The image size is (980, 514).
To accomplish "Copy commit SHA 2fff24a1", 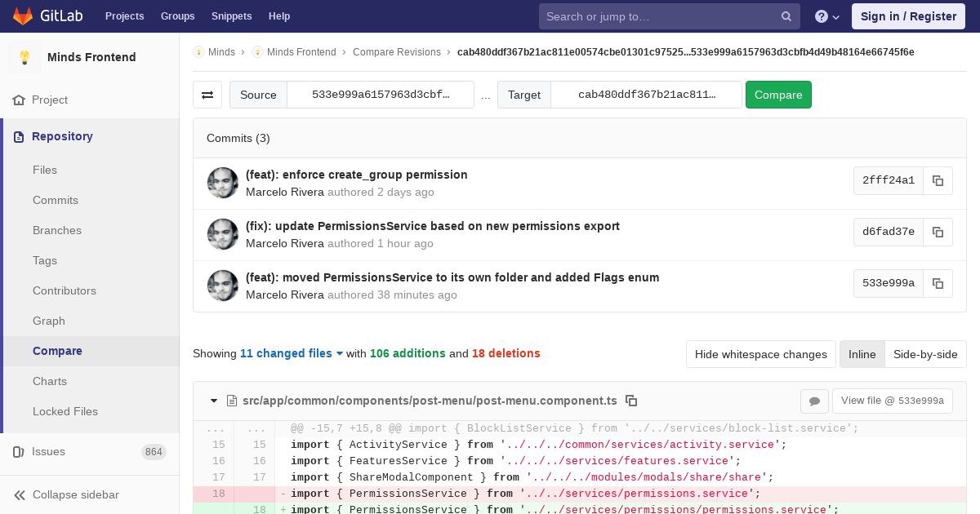I will (x=938, y=180).
